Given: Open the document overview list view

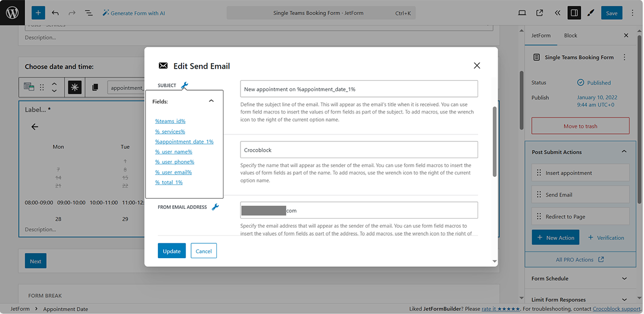Looking at the screenshot, I should coord(89,13).
